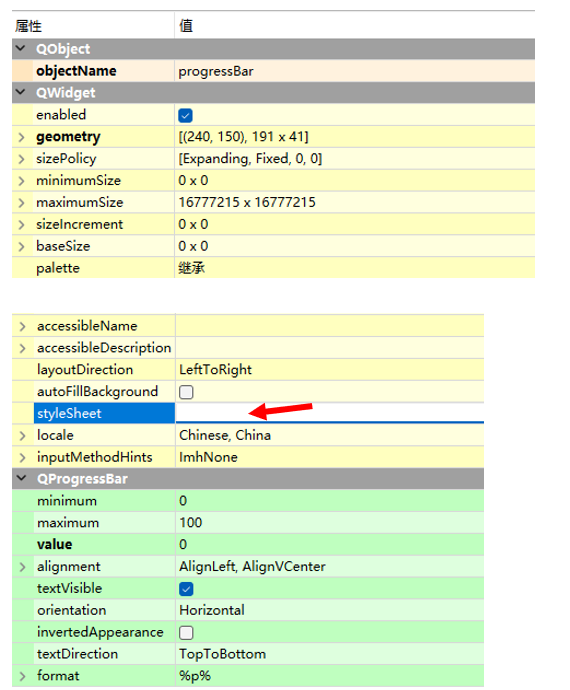Collapse the QProgressBar section
Viewport: 570px width, 690px height.
point(21,478)
